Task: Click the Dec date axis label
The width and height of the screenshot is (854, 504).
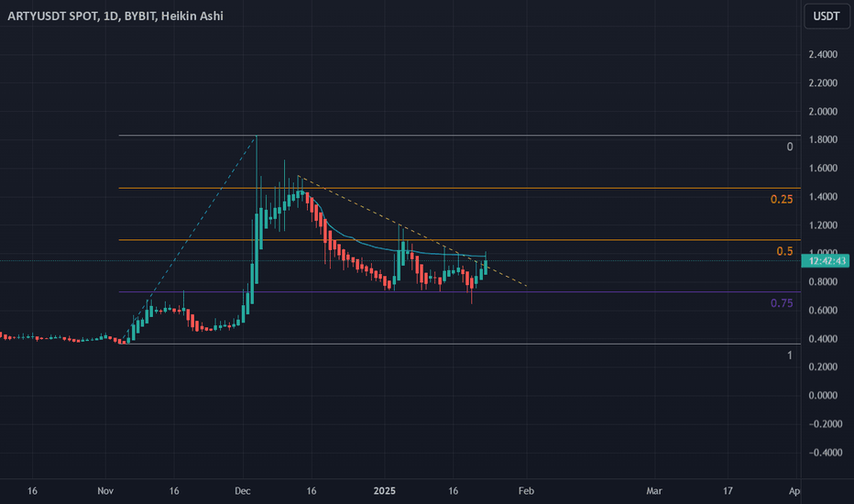Action: pyautogui.click(x=243, y=491)
